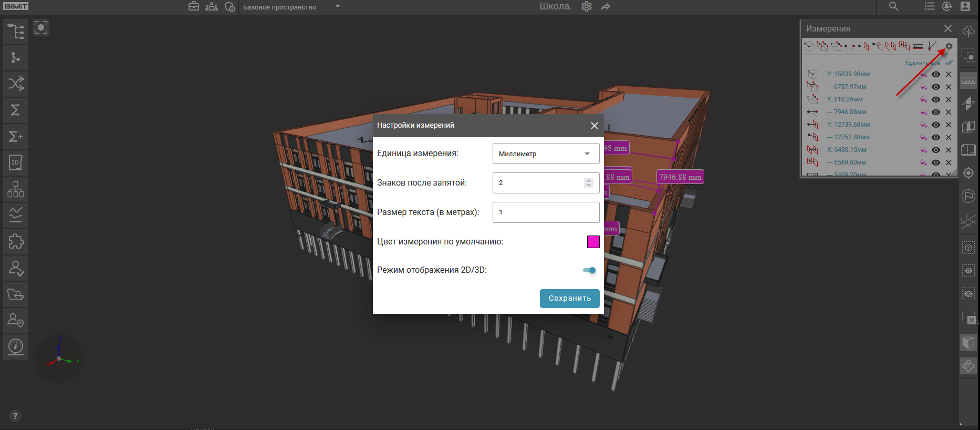This screenshot has height=430, width=980.
Task: Select the Y: 12739.68мм measurement entry
Action: click(848, 125)
